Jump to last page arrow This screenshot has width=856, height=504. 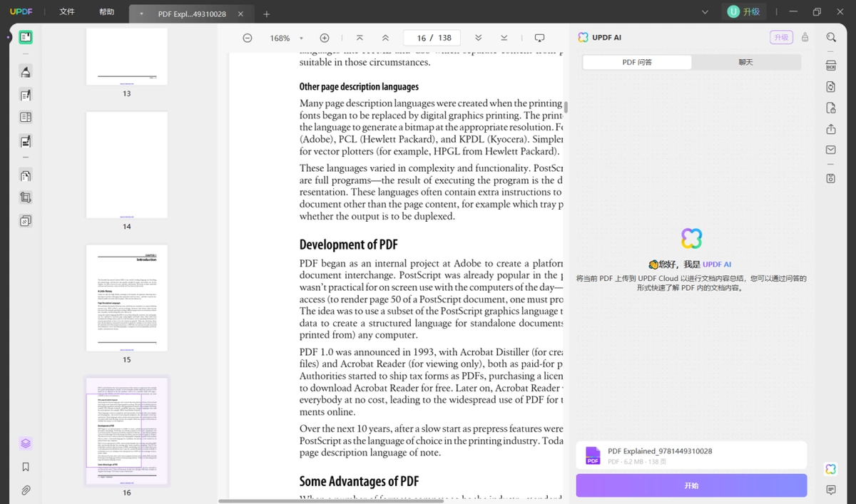pyautogui.click(x=504, y=38)
